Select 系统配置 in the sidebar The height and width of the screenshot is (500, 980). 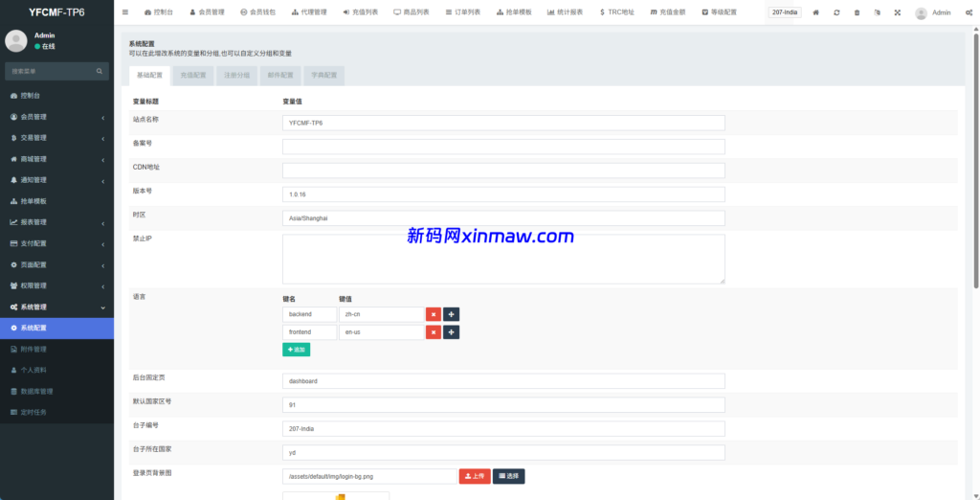point(56,328)
